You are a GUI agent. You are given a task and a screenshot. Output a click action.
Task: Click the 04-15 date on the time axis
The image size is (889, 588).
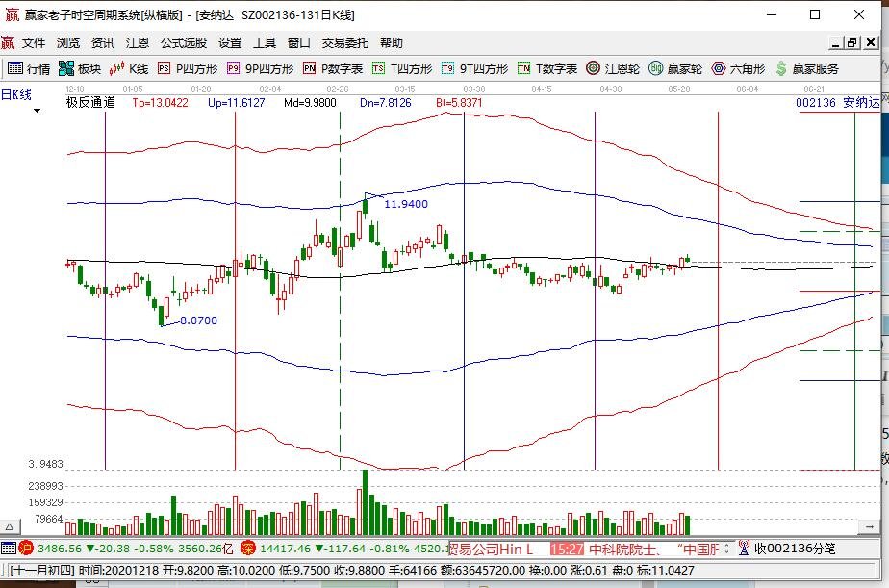tap(542, 89)
